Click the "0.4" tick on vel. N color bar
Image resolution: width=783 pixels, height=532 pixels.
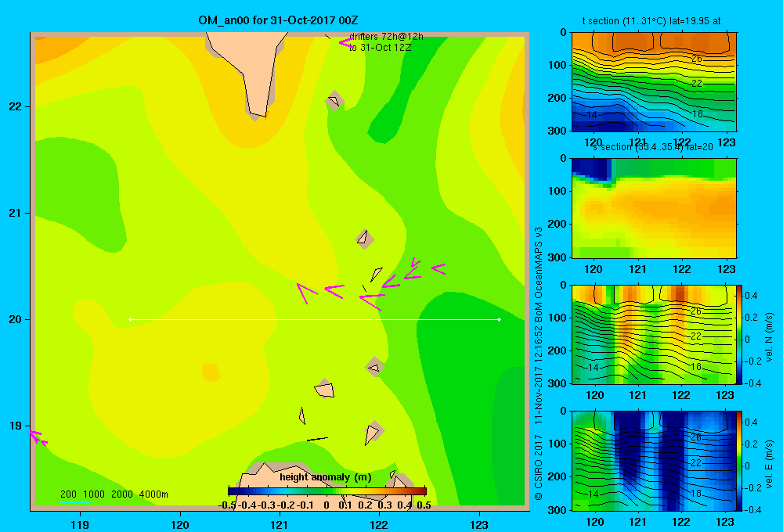tap(751, 296)
